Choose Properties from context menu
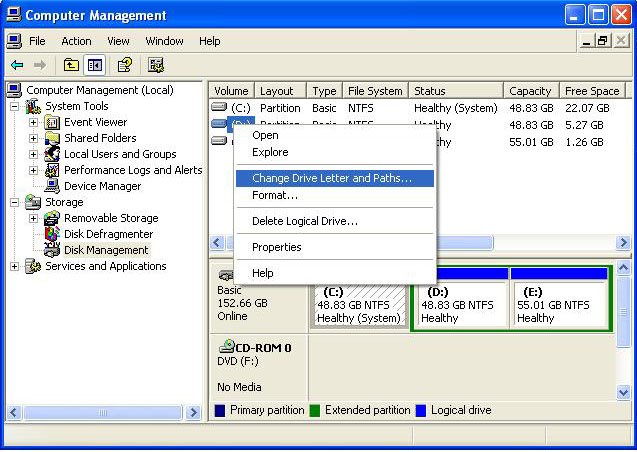 tap(335, 247)
